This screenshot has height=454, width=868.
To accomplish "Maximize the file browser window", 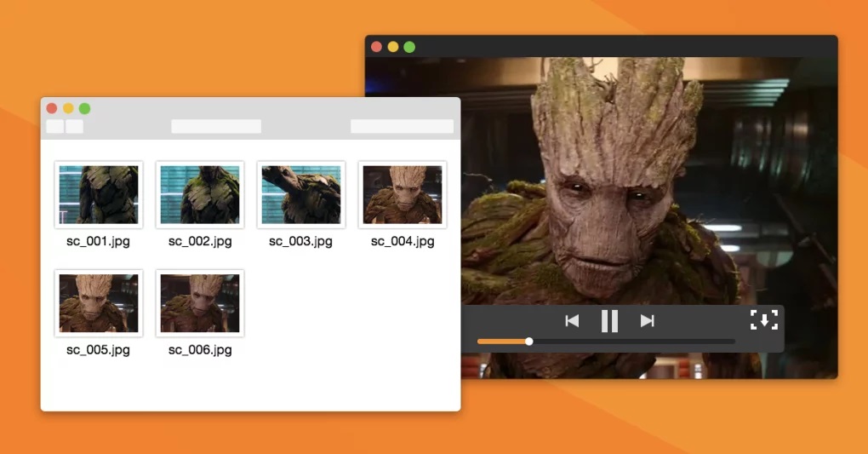I will [85, 108].
